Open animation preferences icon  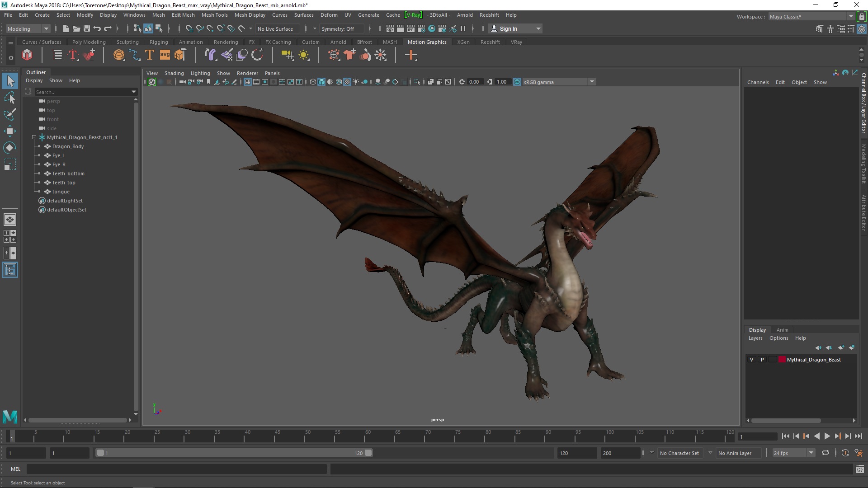pos(859,453)
